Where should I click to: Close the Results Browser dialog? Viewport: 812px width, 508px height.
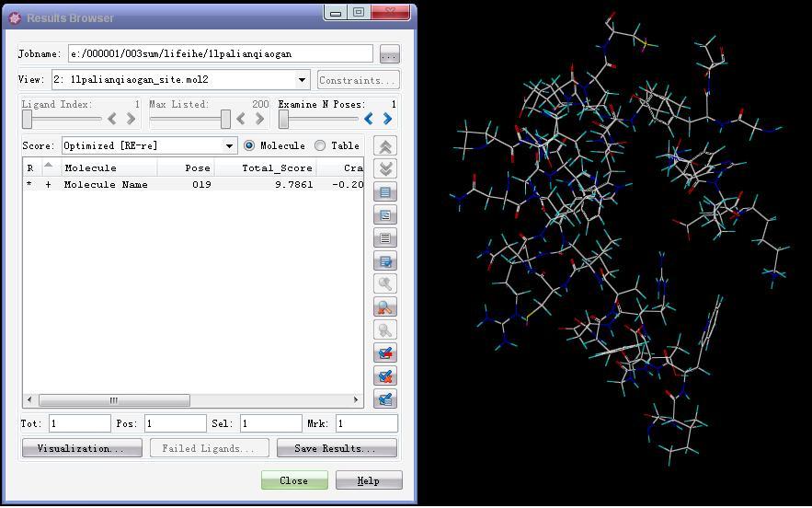[x=294, y=480]
